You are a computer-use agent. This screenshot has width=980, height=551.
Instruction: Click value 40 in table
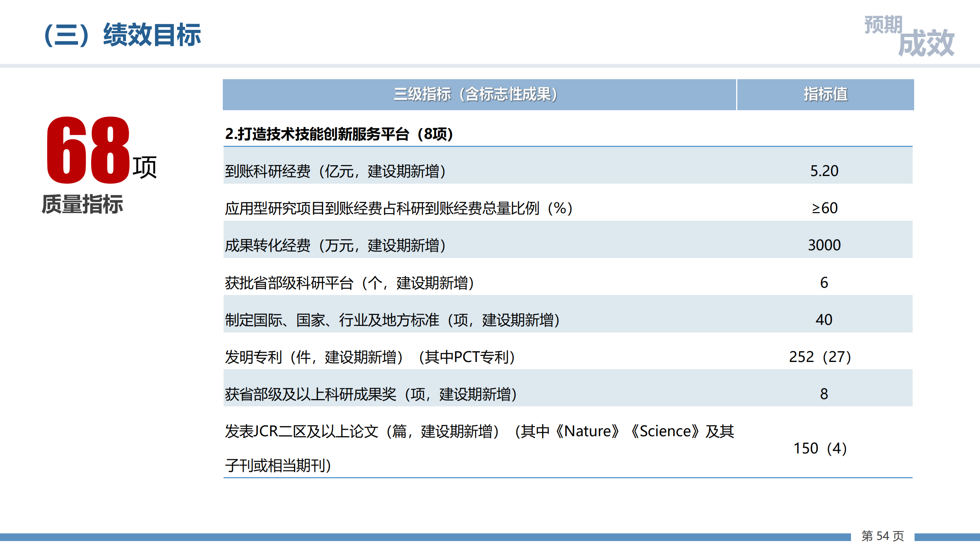[x=824, y=320]
